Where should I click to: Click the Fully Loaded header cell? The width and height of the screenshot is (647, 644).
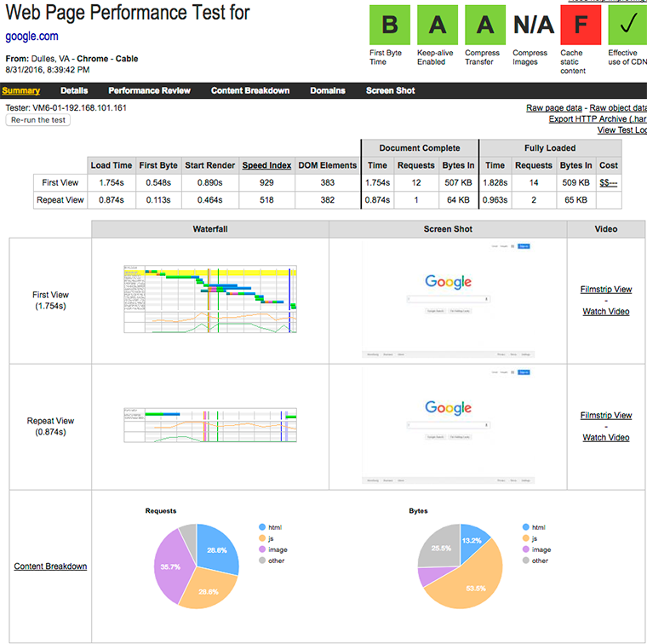550,147
